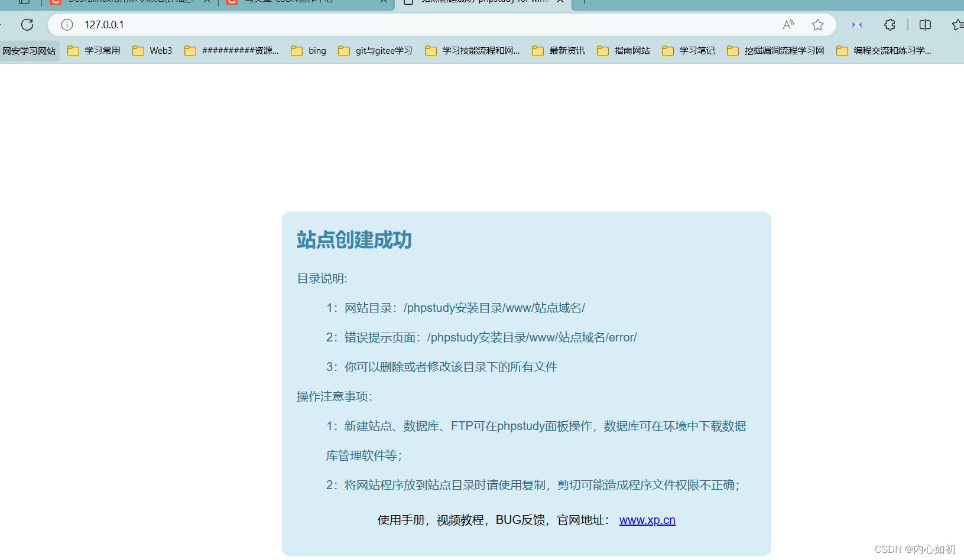Add page to favorites with star icon
Image resolution: width=964 pixels, height=560 pixels.
click(x=817, y=25)
